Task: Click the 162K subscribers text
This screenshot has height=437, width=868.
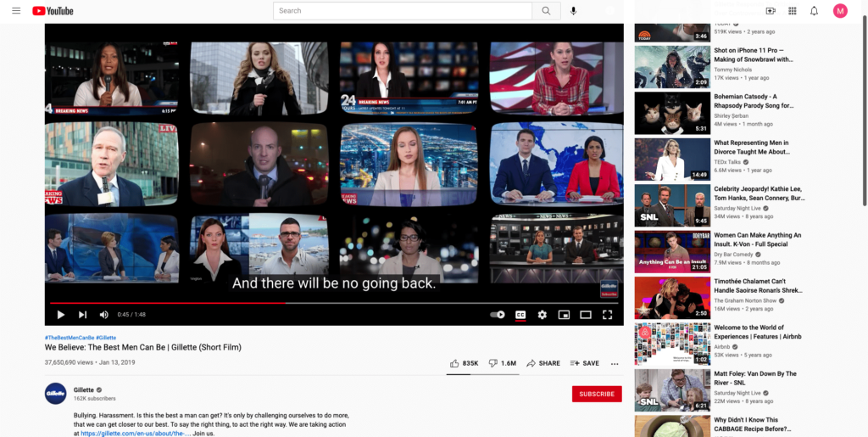Action: coord(95,398)
